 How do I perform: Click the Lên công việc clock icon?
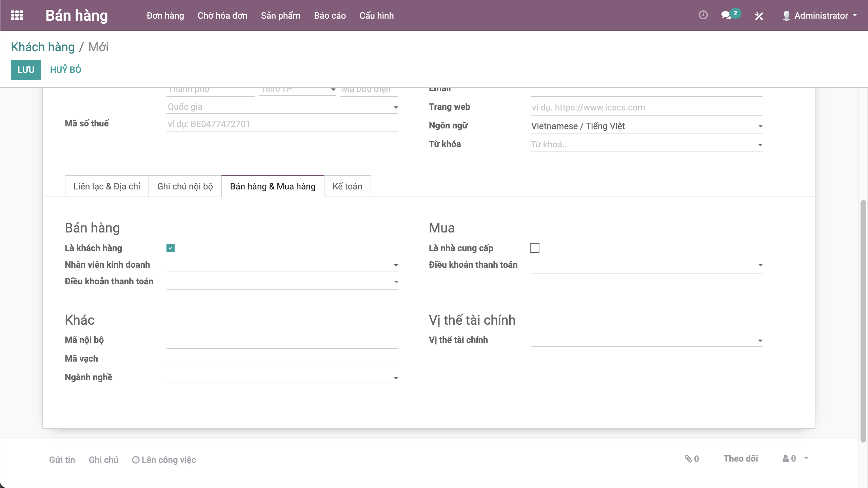136,460
